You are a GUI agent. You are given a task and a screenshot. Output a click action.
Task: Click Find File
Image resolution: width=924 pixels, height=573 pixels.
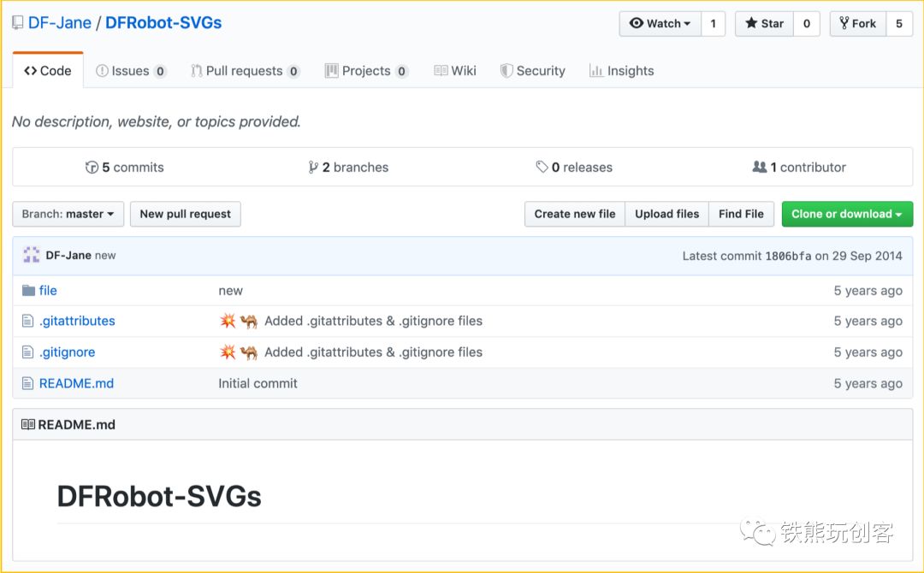click(741, 214)
